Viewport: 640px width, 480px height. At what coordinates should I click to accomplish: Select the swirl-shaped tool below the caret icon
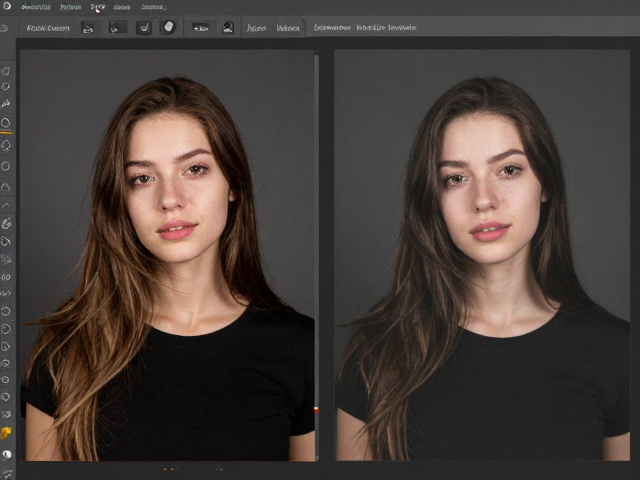7,223
